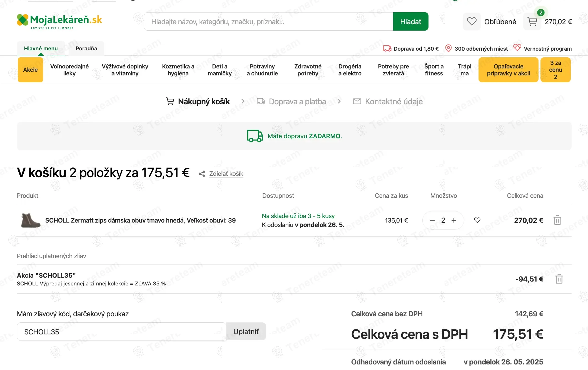Remove SCHOLL35 discount with trash icon

[x=559, y=279]
